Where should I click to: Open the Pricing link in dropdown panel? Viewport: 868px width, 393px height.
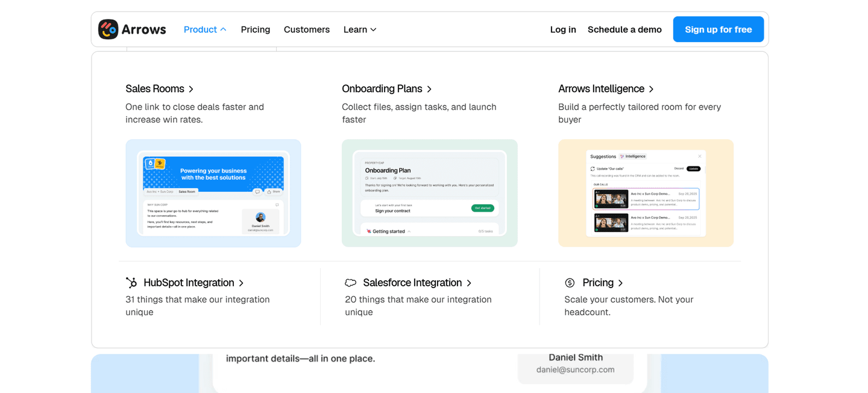click(x=598, y=283)
